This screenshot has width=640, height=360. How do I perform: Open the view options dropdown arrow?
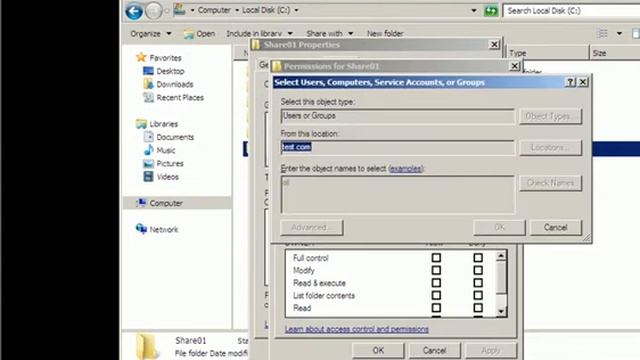(x=619, y=33)
